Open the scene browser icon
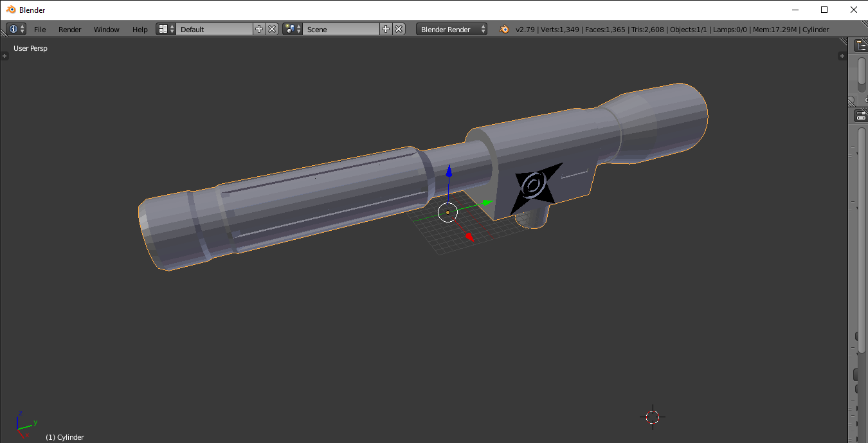Image resolution: width=868 pixels, height=443 pixels. tap(293, 29)
